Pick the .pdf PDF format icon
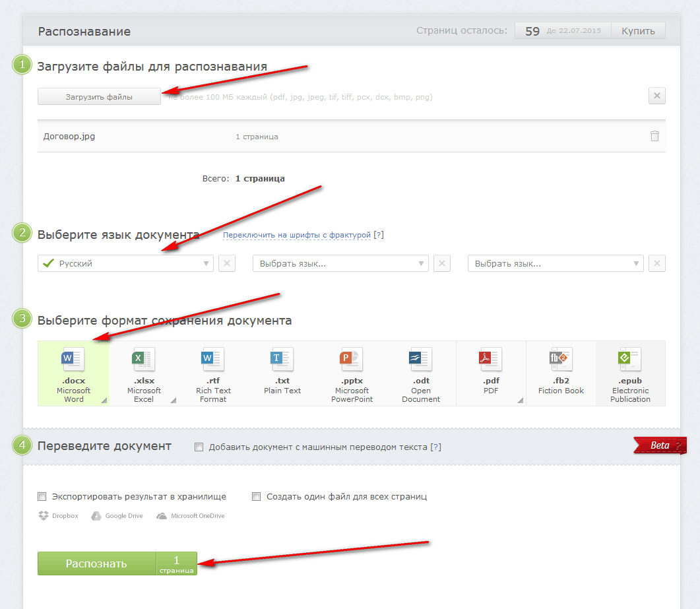Screen dimensions: 700x609 coord(490,360)
